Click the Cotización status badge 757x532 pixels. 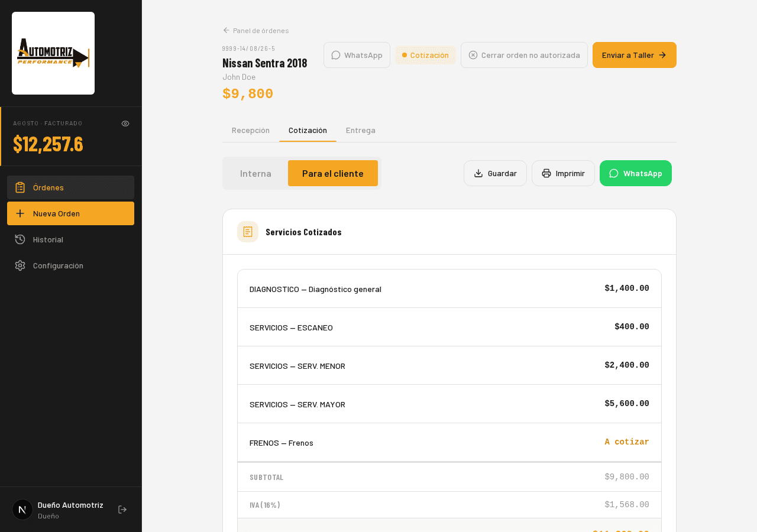(426, 55)
